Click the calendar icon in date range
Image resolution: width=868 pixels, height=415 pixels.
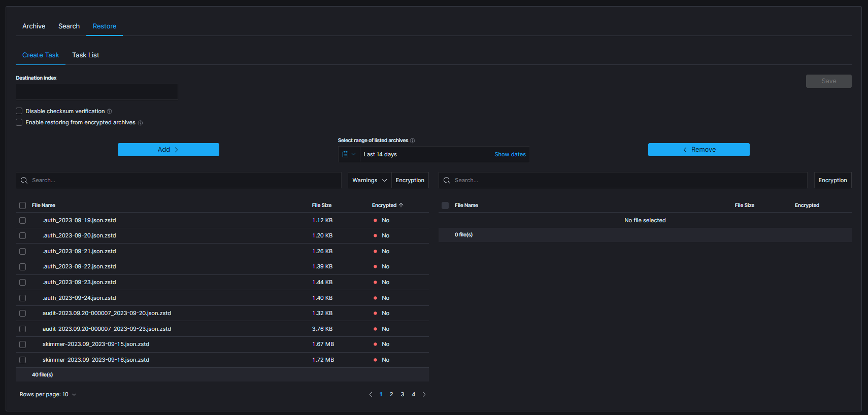click(346, 154)
